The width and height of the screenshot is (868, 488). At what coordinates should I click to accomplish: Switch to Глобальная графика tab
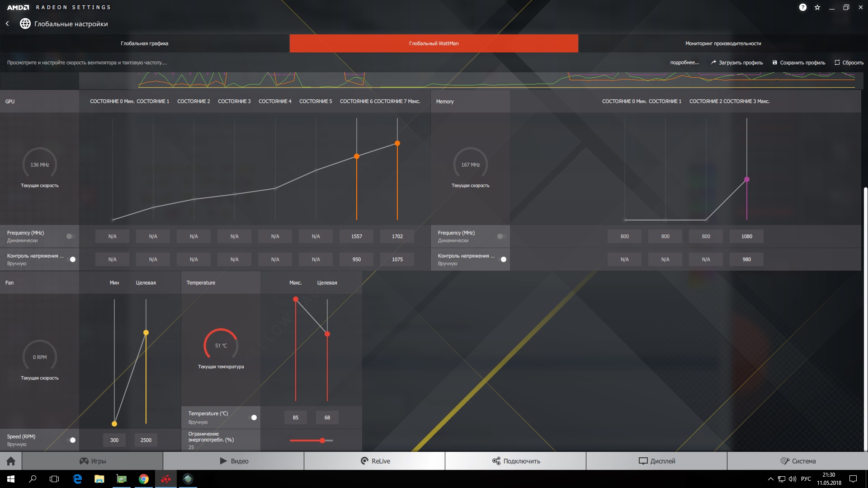point(145,43)
